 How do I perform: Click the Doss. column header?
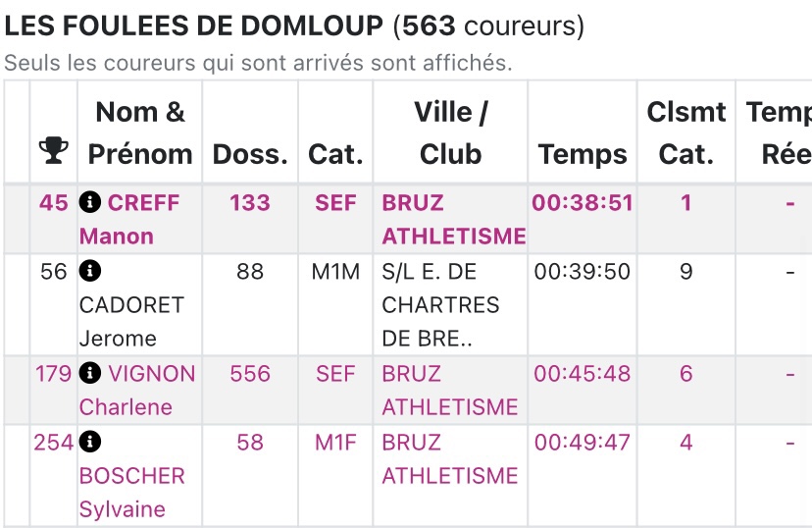(x=250, y=154)
